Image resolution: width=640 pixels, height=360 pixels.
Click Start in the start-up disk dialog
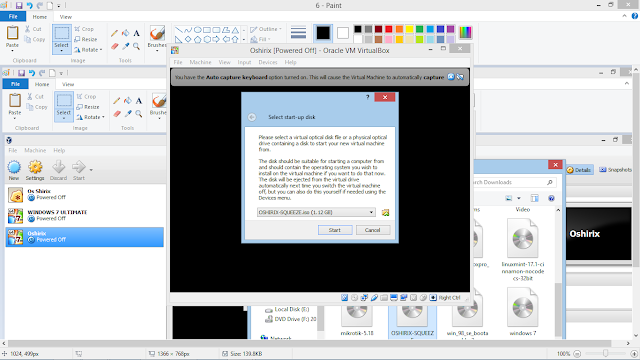[335, 230]
